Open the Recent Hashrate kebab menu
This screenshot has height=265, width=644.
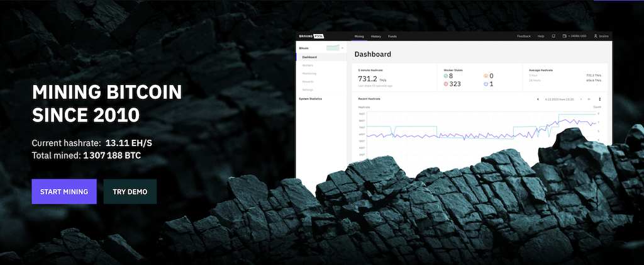click(x=599, y=99)
